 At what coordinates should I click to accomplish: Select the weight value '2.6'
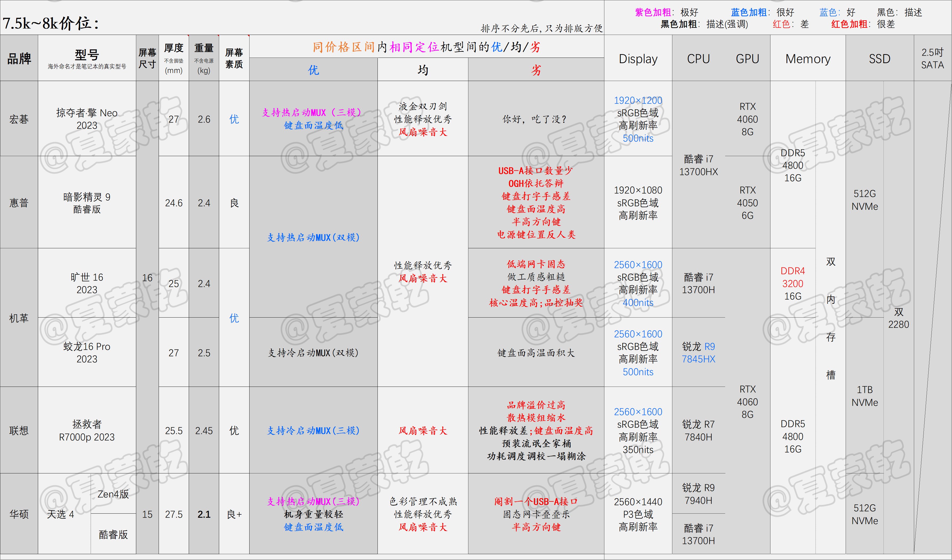point(204,119)
